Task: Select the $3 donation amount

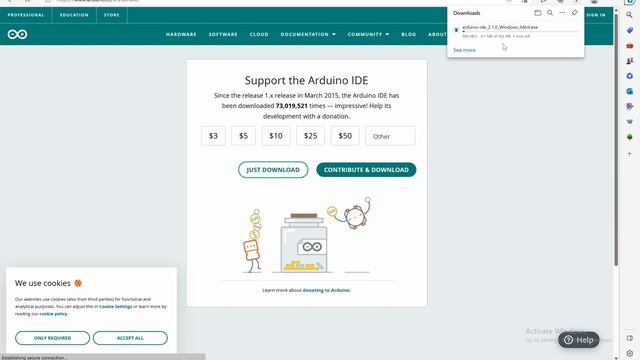Action: pyautogui.click(x=213, y=136)
